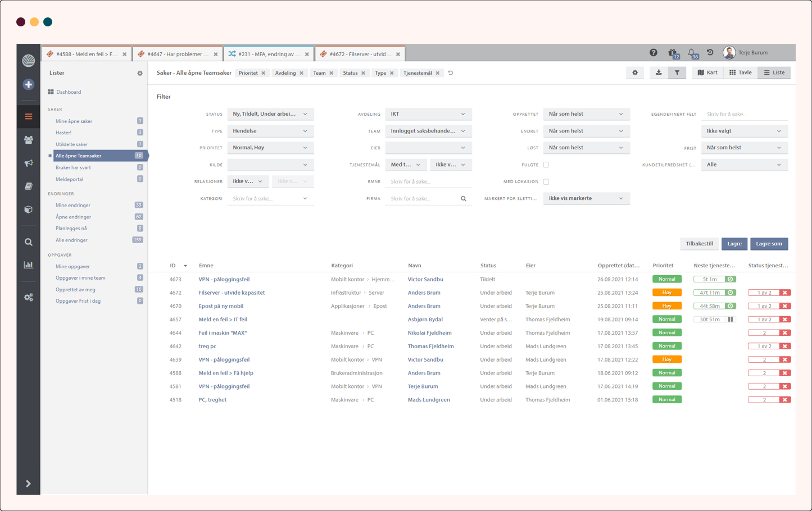Open the help question mark icon
Image resolution: width=812 pixels, height=511 pixels.
coord(653,53)
